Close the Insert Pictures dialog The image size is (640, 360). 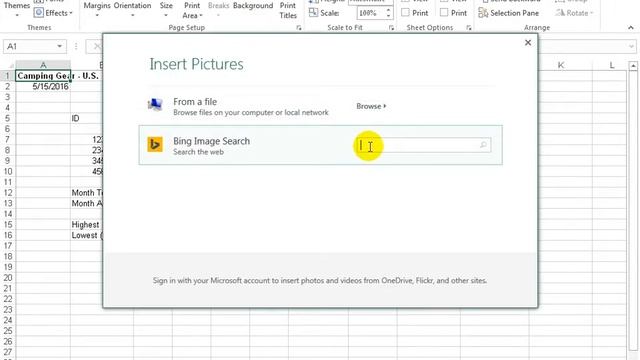[528, 42]
